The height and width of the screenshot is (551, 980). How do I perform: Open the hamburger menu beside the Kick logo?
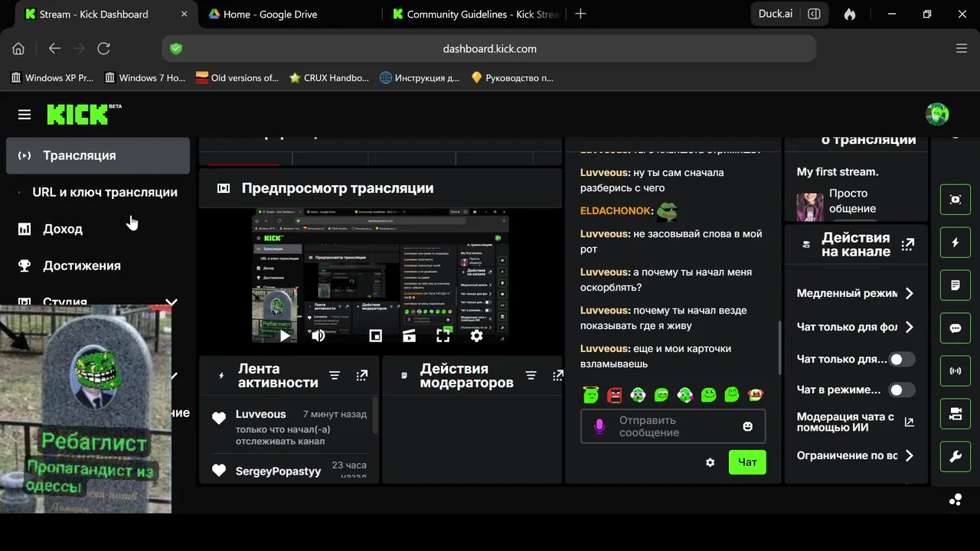(x=24, y=114)
